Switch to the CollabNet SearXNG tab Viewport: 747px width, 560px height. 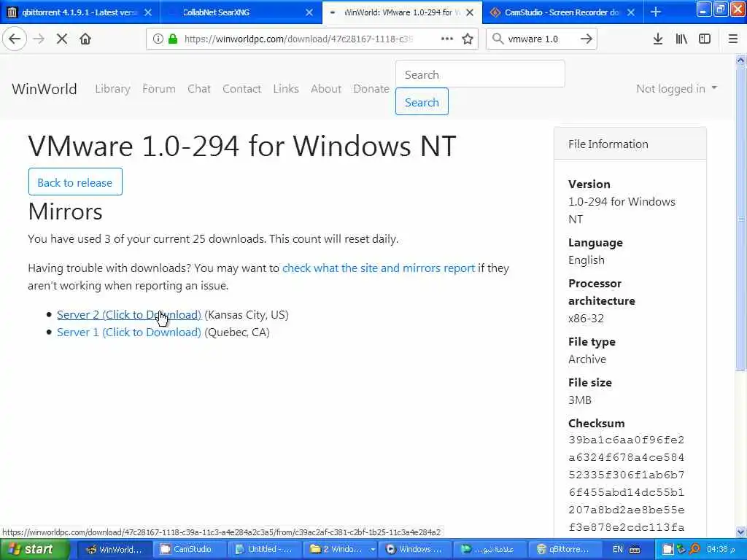[241, 12]
